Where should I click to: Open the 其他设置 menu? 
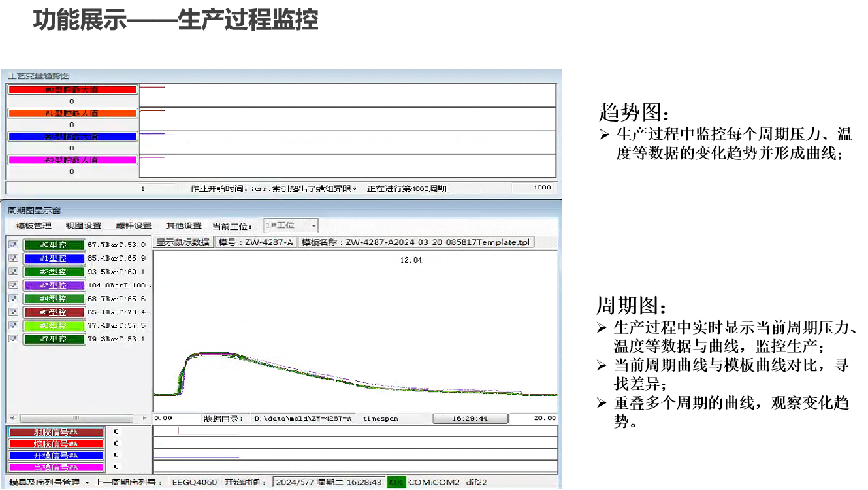point(184,226)
